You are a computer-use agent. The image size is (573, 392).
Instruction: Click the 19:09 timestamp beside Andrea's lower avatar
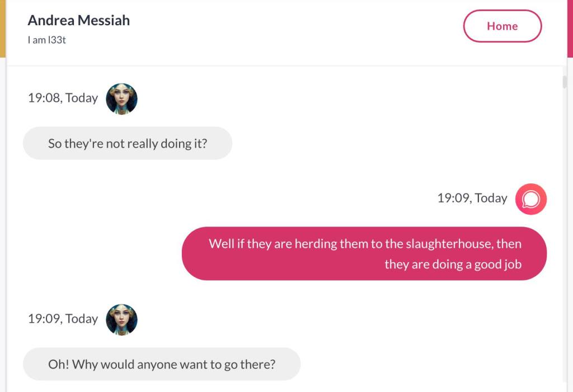[63, 319]
